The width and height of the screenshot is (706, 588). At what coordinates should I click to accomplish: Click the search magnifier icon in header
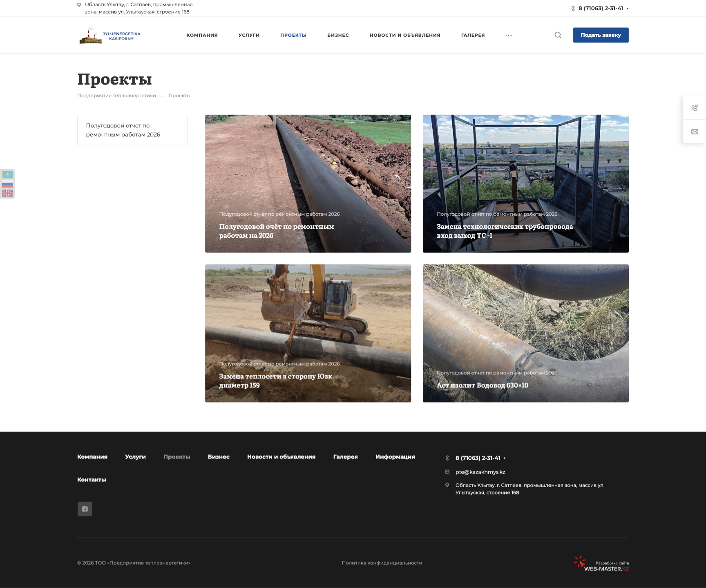pos(558,35)
